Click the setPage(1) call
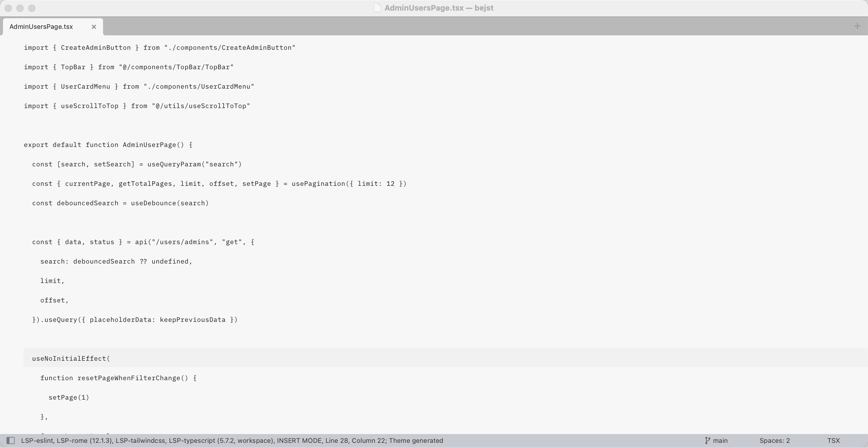Image resolution: width=868 pixels, height=447 pixels. 69,398
